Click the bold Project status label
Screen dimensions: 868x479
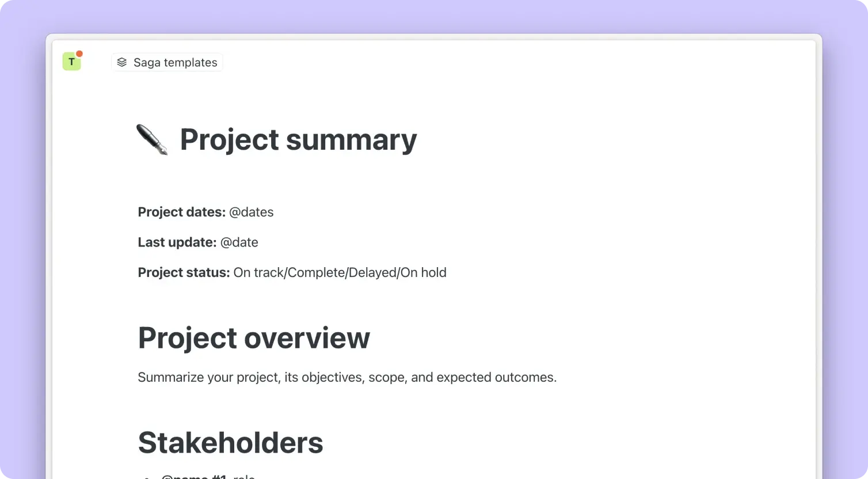[x=184, y=272]
